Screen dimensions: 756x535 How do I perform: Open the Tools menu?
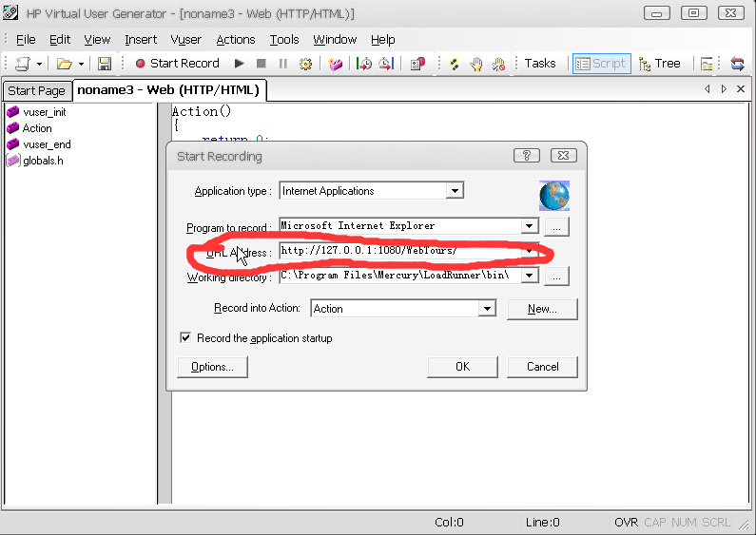[x=284, y=40]
